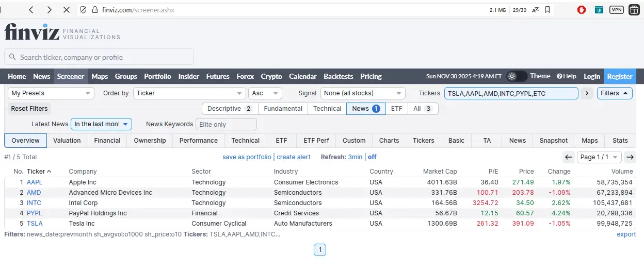The height and width of the screenshot is (272, 644).
Task: Switch to the Fundamental filter tab
Action: [283, 109]
